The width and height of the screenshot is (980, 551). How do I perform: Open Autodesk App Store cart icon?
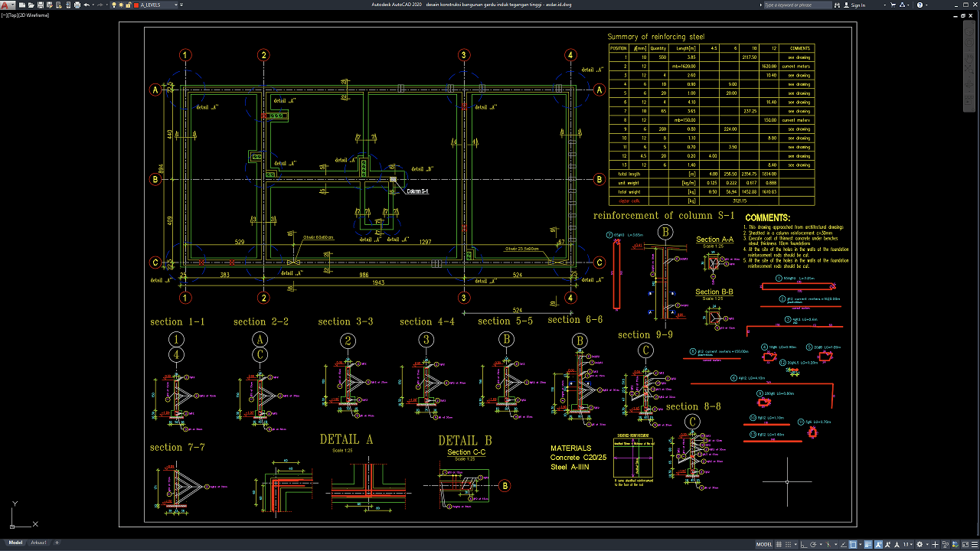(x=893, y=5)
